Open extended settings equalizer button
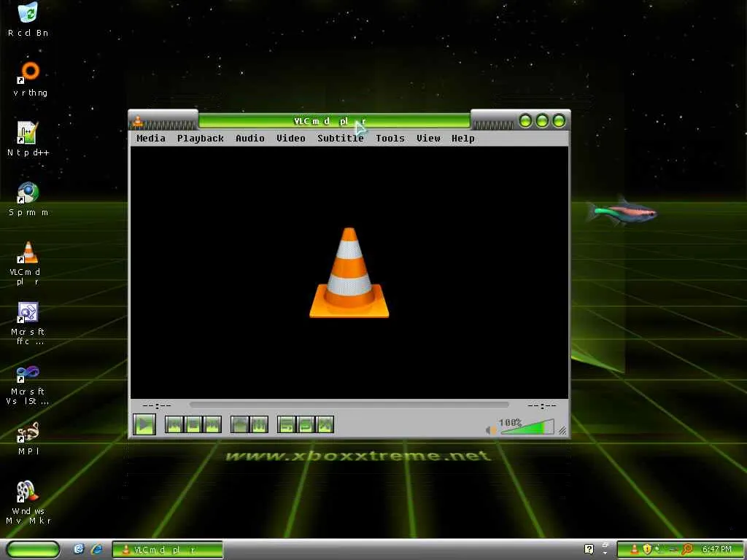This screenshot has height=560, width=747. click(259, 424)
